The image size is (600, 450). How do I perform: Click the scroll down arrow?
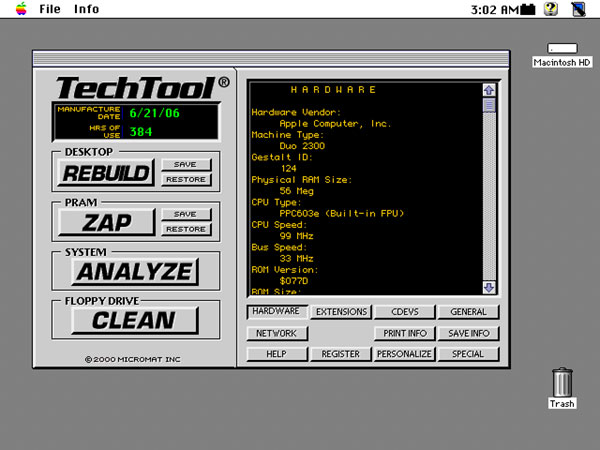point(489,287)
